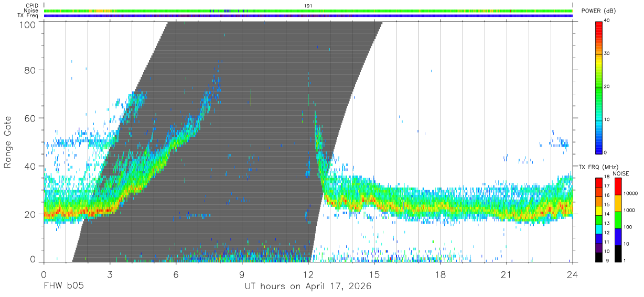The image size is (644, 297).
Task: Click the 'UT hours on April 17, 2026' axis title
Action: click(x=308, y=287)
